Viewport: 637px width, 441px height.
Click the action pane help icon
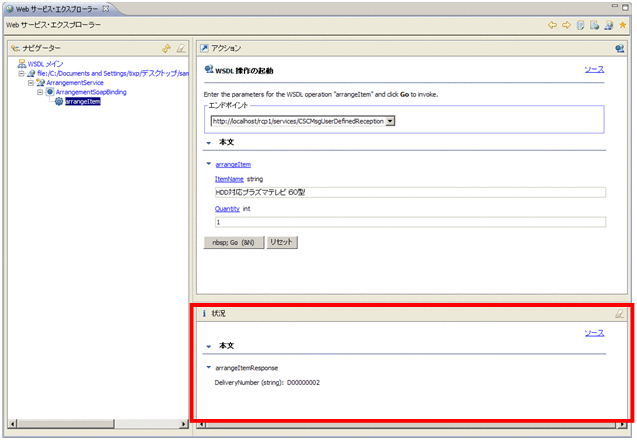click(x=619, y=49)
